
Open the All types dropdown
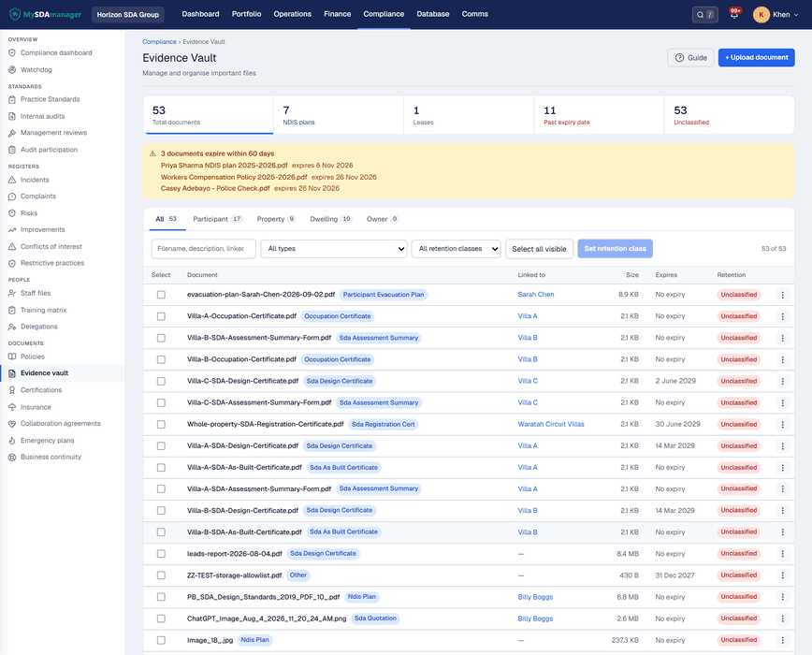(x=334, y=249)
